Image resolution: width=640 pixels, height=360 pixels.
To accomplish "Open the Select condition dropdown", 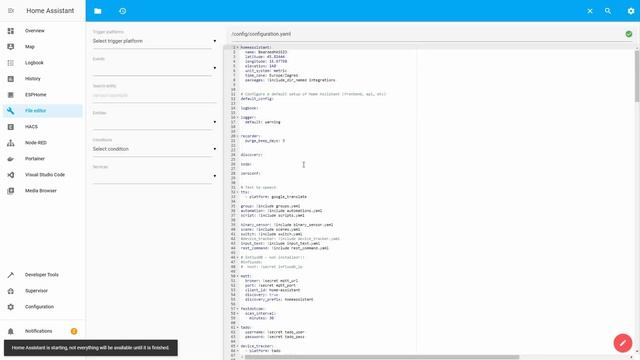I will [x=154, y=149].
